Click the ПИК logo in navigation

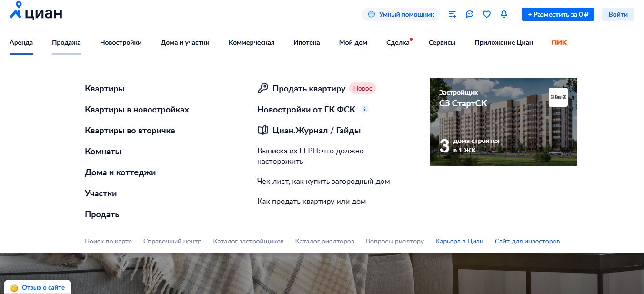pos(559,42)
